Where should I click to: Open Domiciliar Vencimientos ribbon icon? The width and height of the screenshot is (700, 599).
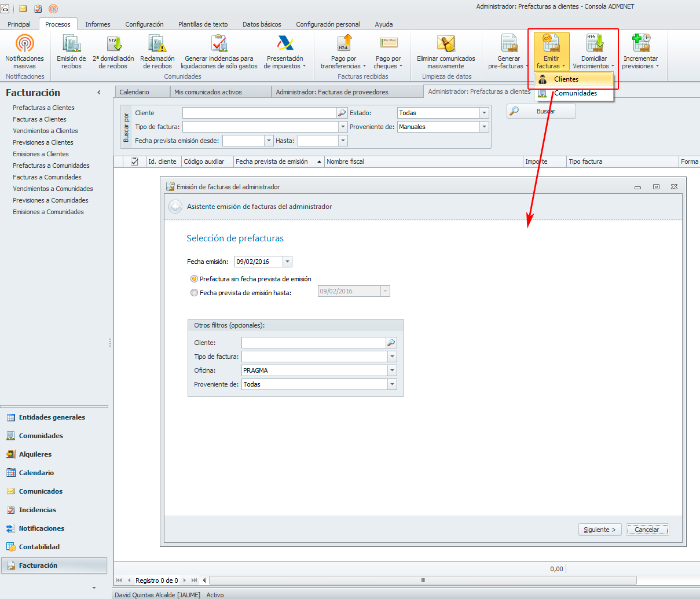click(x=594, y=51)
